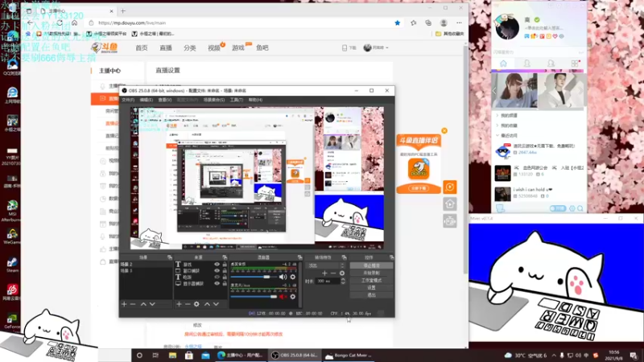Image resolution: width=644 pixels, height=362 pixels.
Task: Open Edge settings and more menu
Action: point(459,23)
